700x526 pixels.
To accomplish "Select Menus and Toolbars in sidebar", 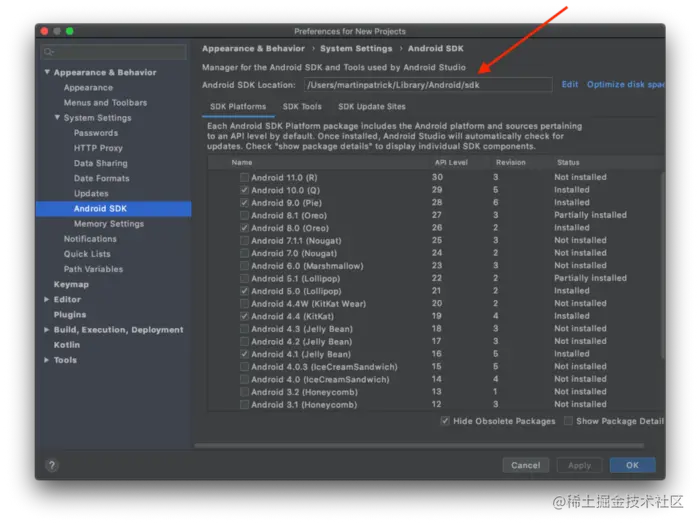I will pyautogui.click(x=105, y=103).
